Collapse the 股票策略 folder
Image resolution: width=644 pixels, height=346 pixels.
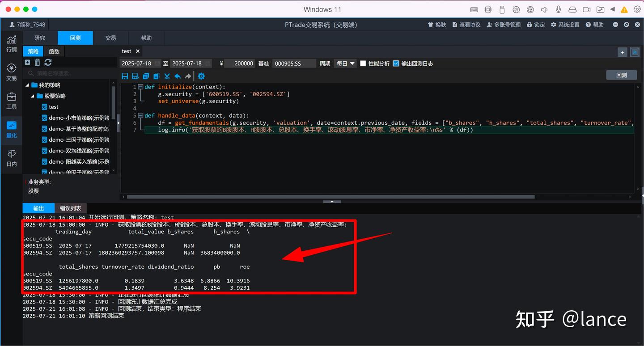coord(33,96)
